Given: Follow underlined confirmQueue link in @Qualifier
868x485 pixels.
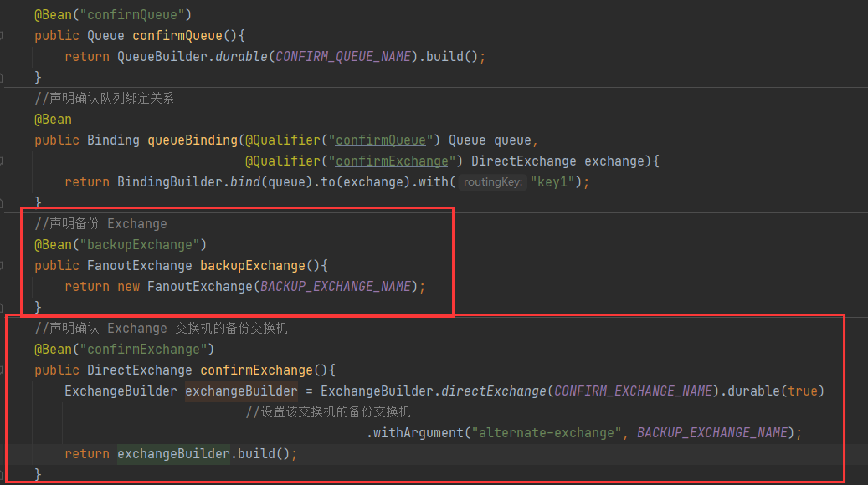Looking at the screenshot, I should (x=380, y=140).
